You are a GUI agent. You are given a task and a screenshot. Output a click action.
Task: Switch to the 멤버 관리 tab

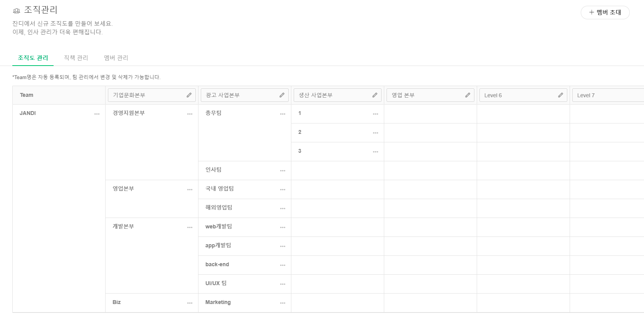116,58
